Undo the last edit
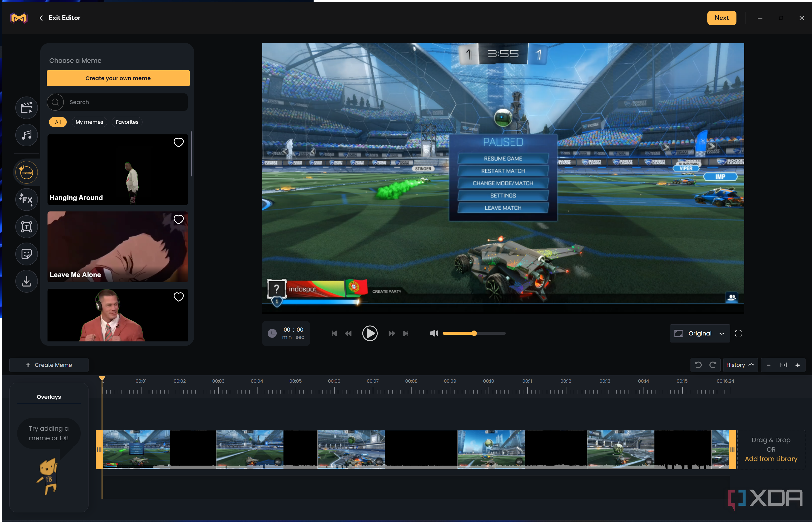 click(698, 365)
